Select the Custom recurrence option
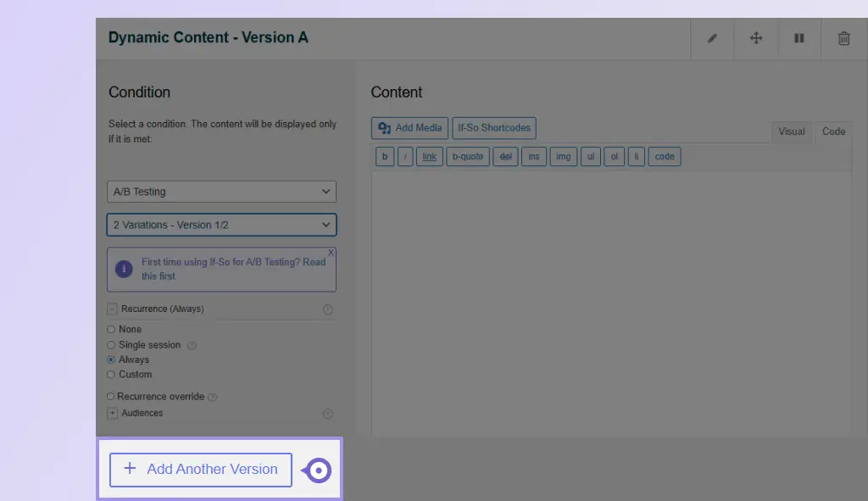Screen dimensions: 868x501 pyautogui.click(x=111, y=375)
